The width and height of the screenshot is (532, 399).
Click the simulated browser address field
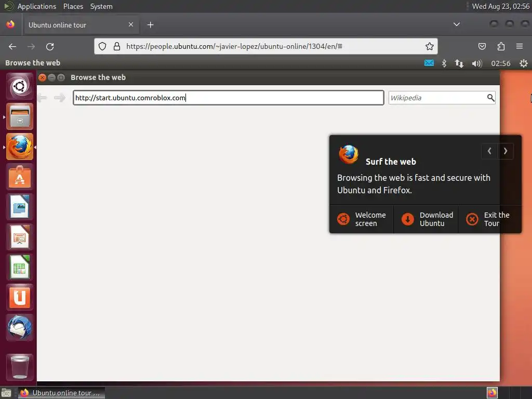[x=229, y=98]
